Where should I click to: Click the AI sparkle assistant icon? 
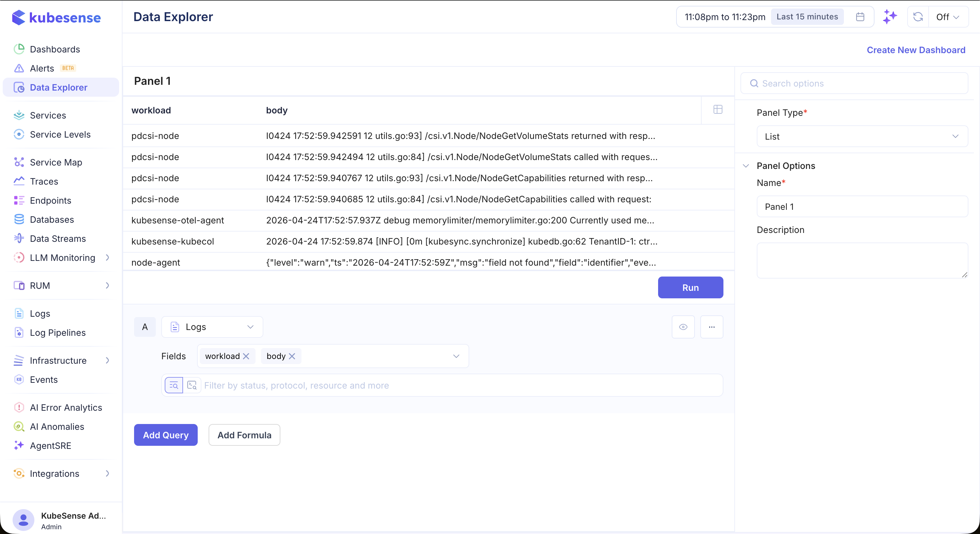pos(890,17)
